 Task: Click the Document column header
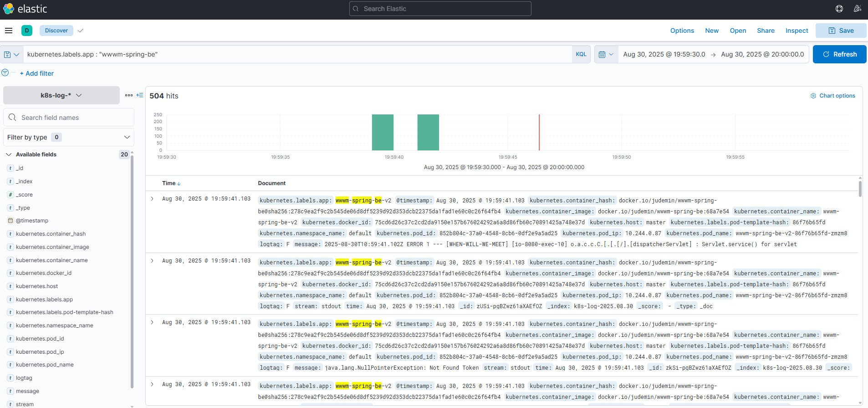point(272,183)
